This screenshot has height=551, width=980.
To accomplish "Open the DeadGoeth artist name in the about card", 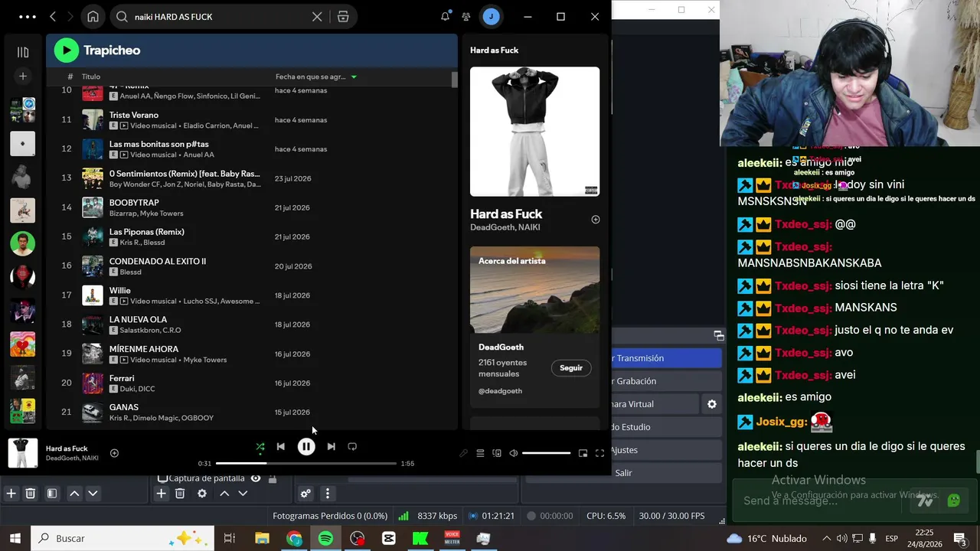I will [501, 347].
